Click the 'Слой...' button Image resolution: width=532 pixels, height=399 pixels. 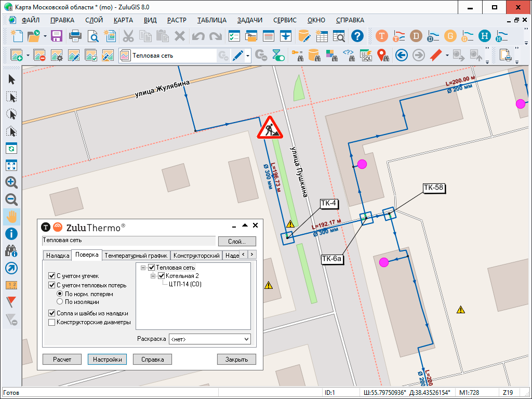(237, 241)
